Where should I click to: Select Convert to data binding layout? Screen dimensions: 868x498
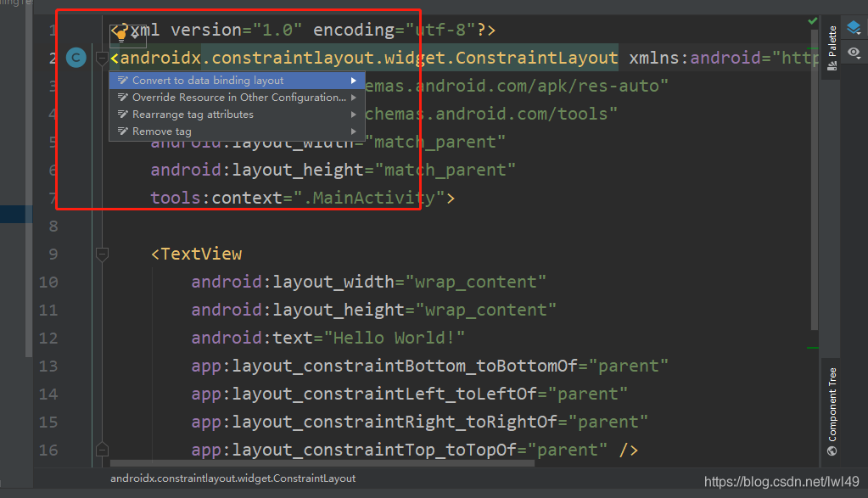(x=237, y=81)
